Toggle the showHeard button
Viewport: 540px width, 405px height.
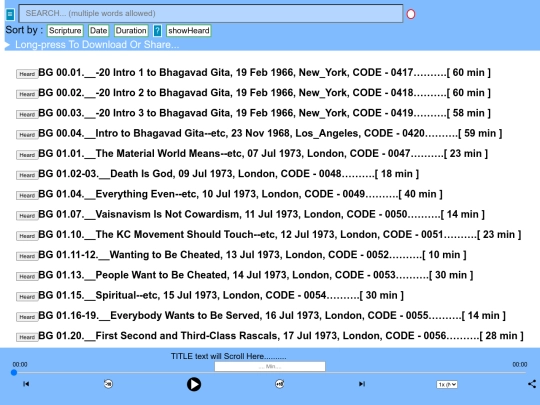188,31
